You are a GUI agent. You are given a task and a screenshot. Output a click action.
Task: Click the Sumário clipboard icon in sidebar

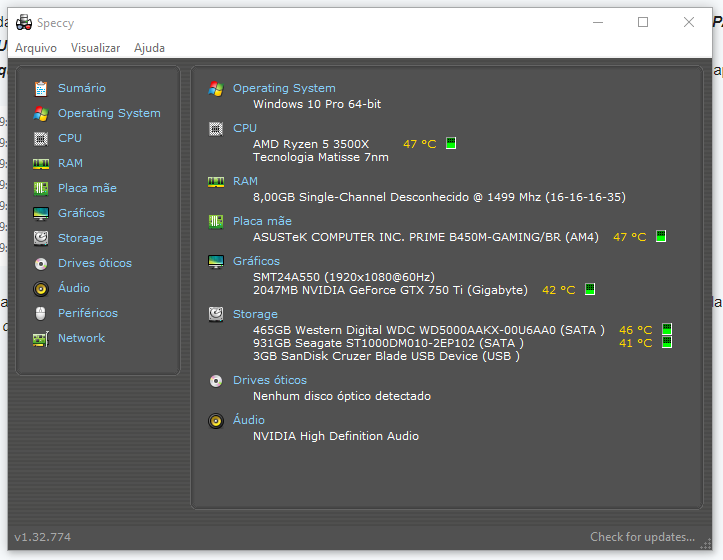(x=41, y=89)
